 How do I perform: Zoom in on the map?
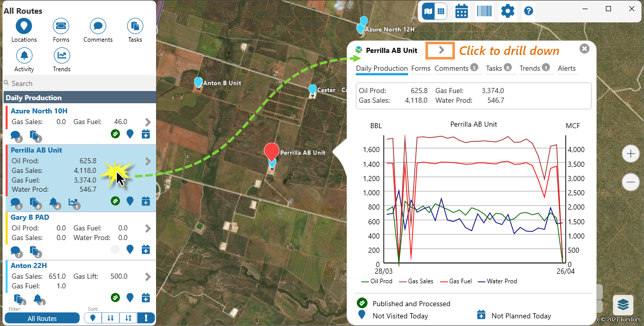[631, 154]
